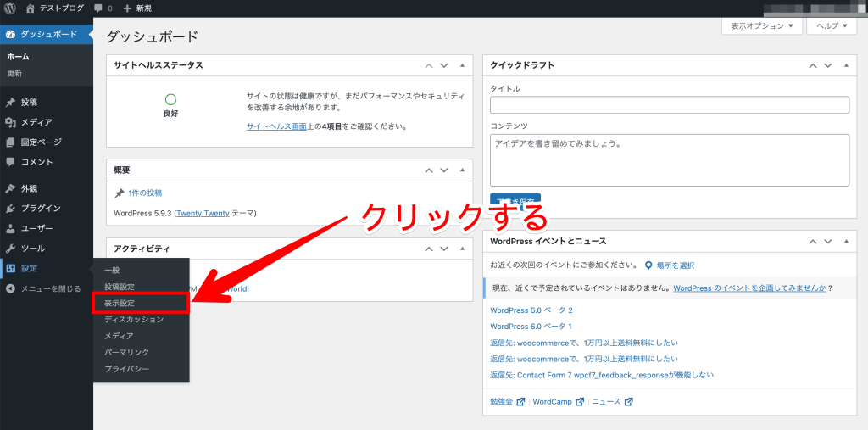
Task: Click external link icon next to 勉強会
Action: [x=520, y=402]
